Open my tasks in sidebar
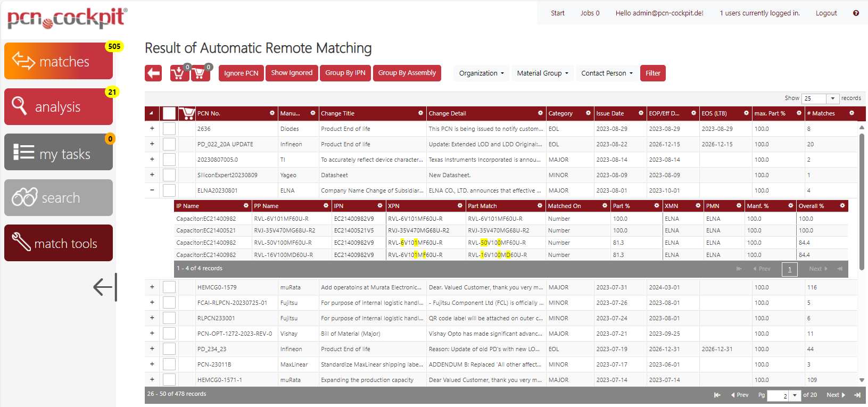Viewport: 868px width, 407px height. click(59, 152)
